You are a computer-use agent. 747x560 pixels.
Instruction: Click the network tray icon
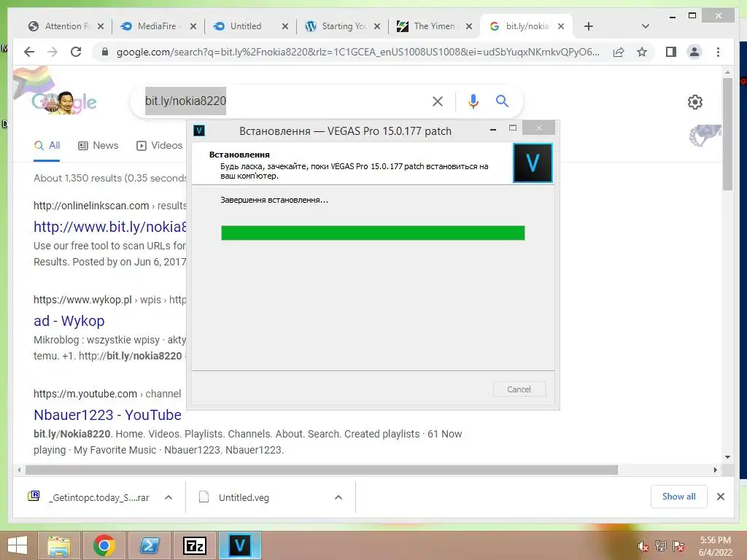click(x=660, y=546)
